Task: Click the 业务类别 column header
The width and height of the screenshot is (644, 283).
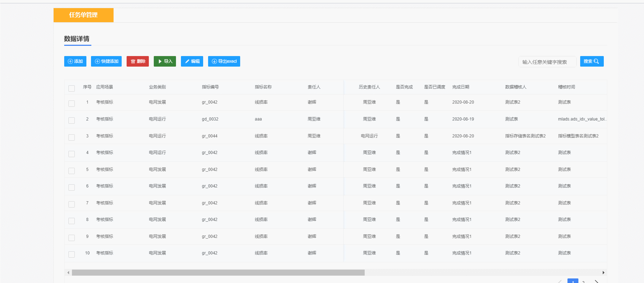Action: tap(157, 87)
